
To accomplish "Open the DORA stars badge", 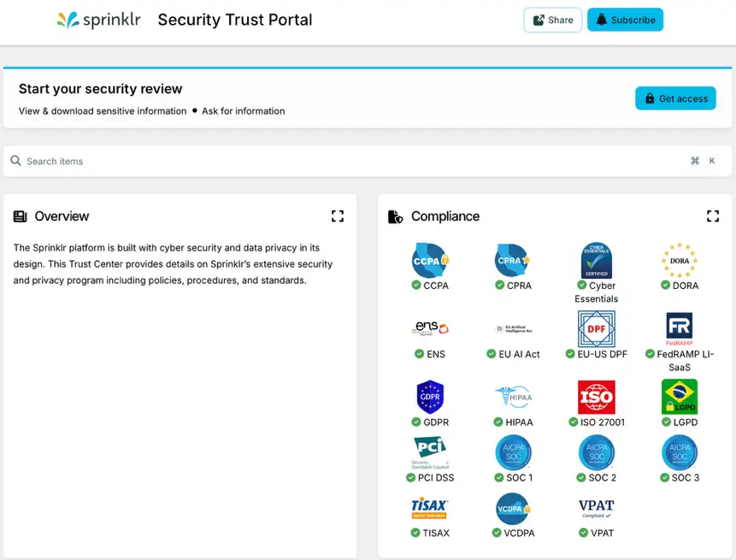I will [680, 260].
